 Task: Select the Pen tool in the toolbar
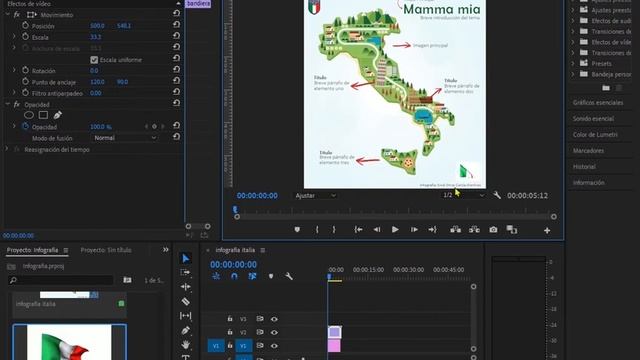185,330
